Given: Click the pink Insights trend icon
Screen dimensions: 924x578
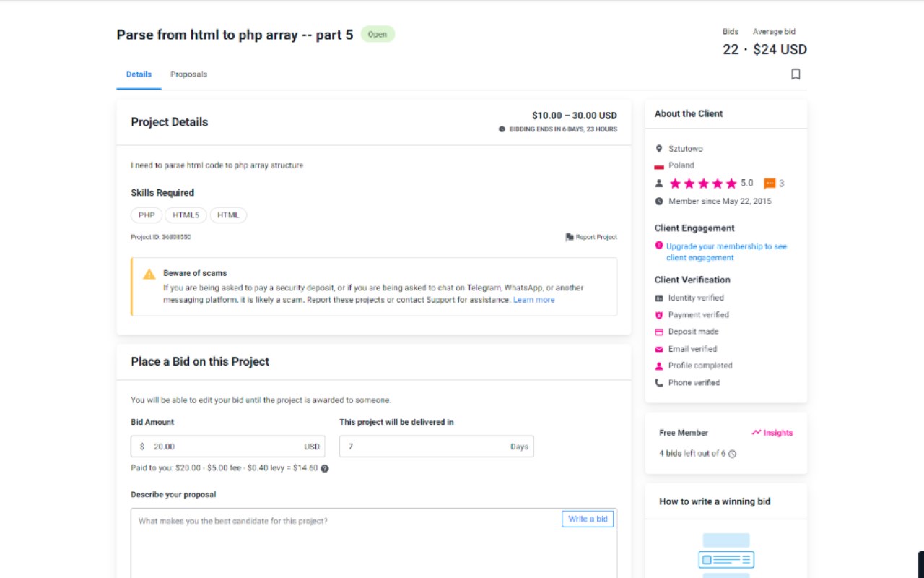Looking at the screenshot, I should (756, 433).
